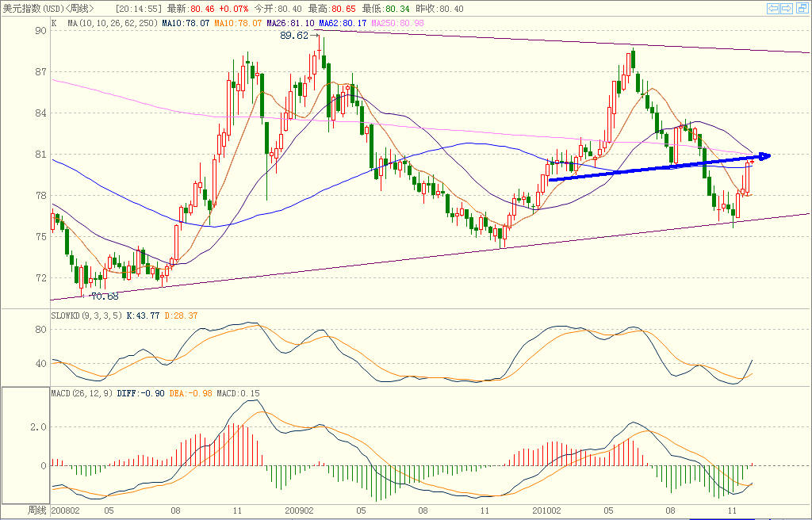Click the MA(10,10,26,62,250) parameters label
This screenshot has height=520, width=812.
(x=113, y=23)
